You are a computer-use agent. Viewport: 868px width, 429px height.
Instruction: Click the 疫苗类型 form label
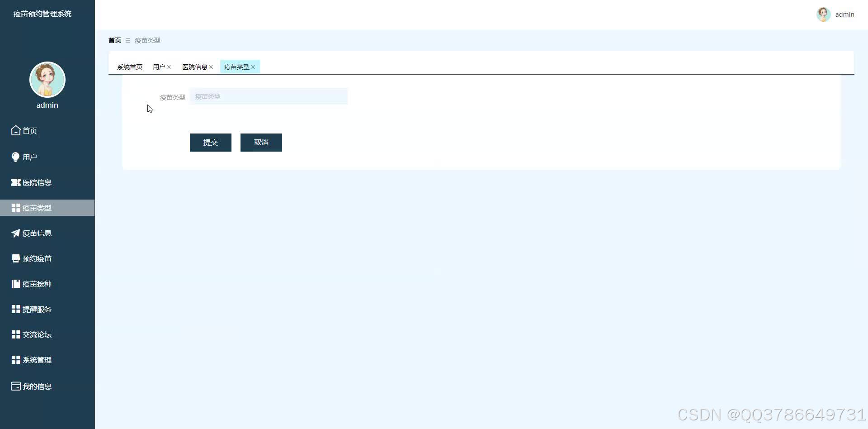pyautogui.click(x=173, y=97)
